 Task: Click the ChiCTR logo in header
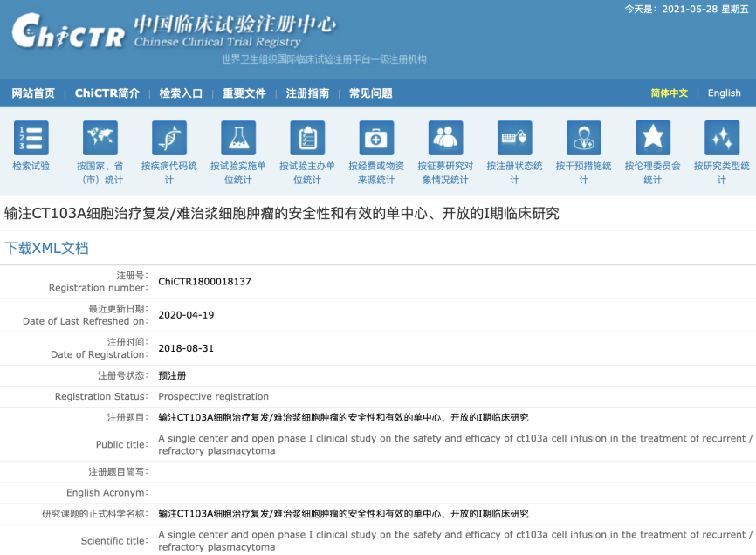coord(68,31)
